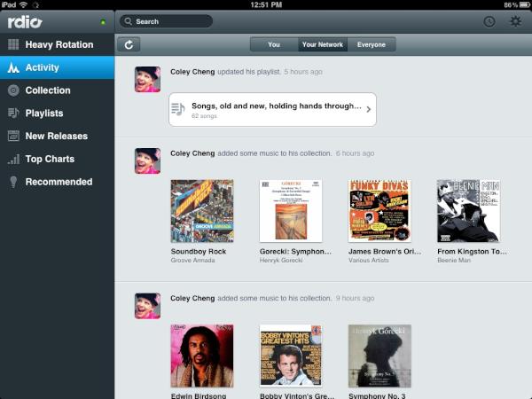Click '9 hours ago' timestamp
The height and width of the screenshot is (399, 532).
(x=355, y=298)
